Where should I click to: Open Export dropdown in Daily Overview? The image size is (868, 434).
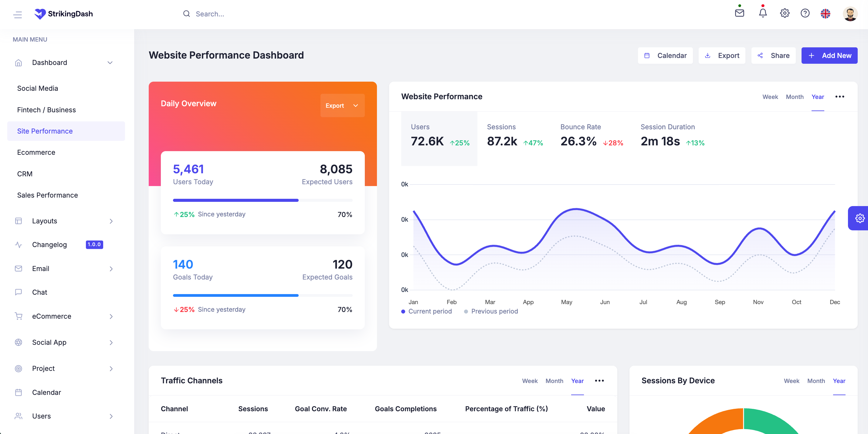(x=342, y=106)
